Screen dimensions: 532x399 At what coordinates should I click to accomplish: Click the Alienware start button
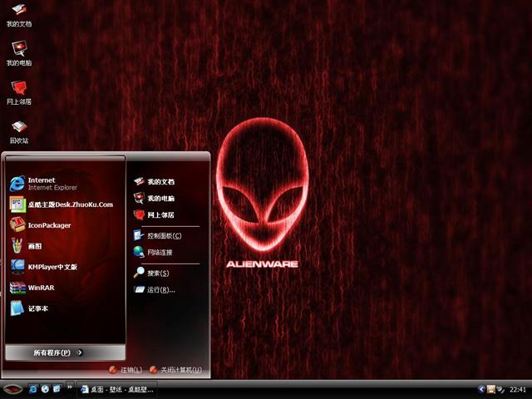[12, 389]
